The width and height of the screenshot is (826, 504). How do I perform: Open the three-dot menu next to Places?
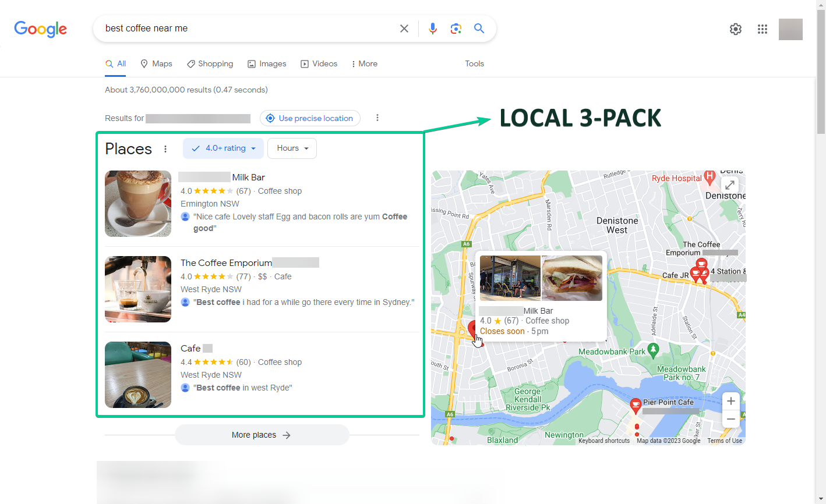[x=165, y=149]
